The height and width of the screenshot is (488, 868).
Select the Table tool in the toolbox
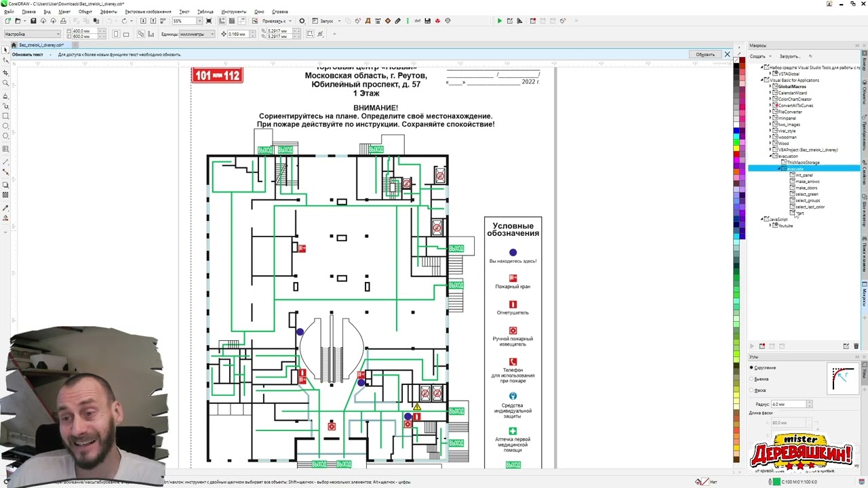point(5,148)
